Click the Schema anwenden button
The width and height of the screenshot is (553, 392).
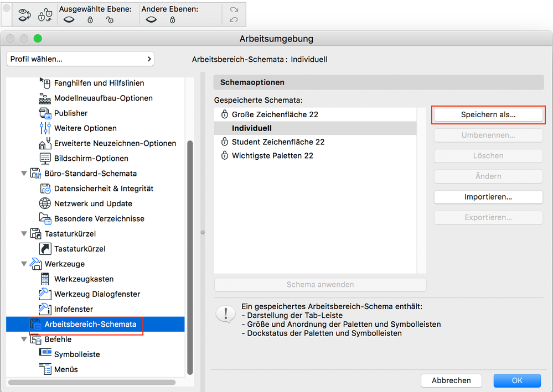(x=320, y=285)
